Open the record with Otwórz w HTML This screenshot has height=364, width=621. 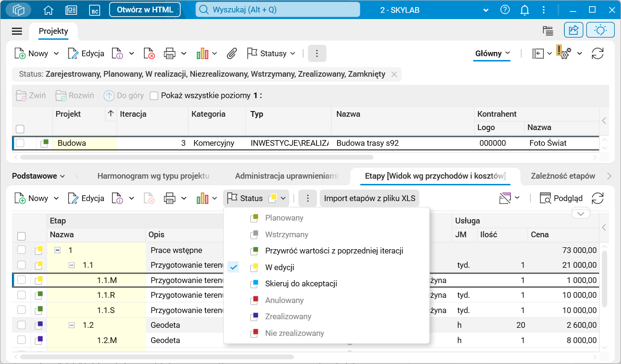pos(145,10)
